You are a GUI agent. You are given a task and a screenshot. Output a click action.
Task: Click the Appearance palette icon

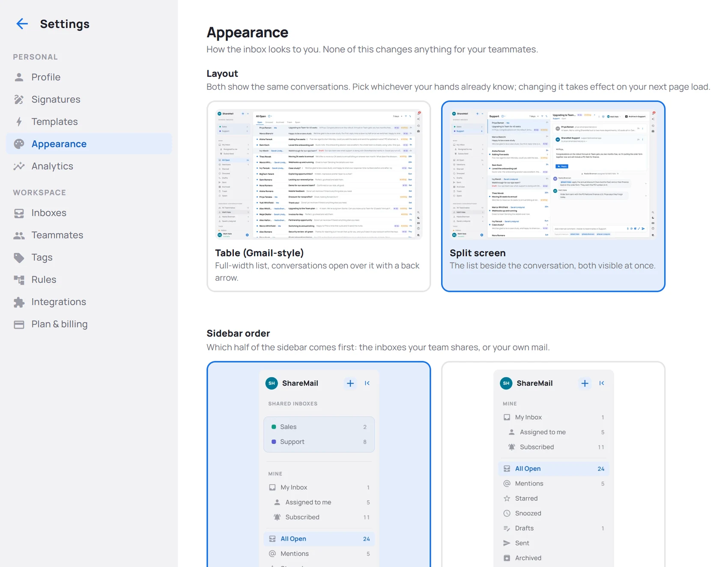pyautogui.click(x=19, y=144)
